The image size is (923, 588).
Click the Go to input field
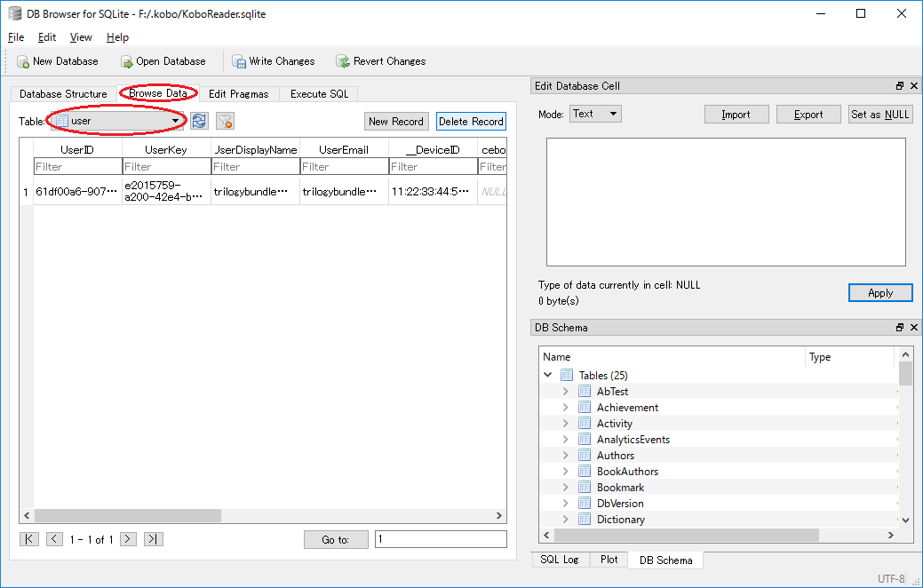pyautogui.click(x=441, y=538)
